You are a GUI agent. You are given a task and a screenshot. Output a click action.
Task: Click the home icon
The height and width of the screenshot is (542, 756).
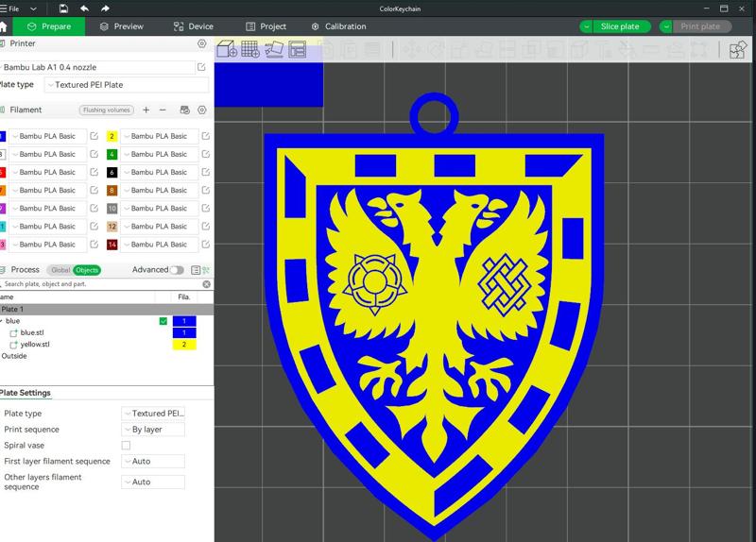pos(3,26)
